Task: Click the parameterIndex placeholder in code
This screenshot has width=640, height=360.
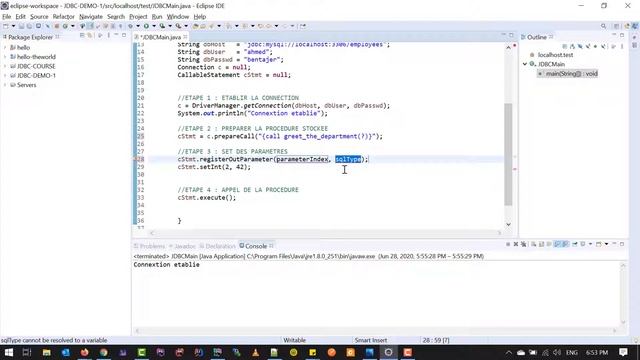Action: tap(302, 159)
